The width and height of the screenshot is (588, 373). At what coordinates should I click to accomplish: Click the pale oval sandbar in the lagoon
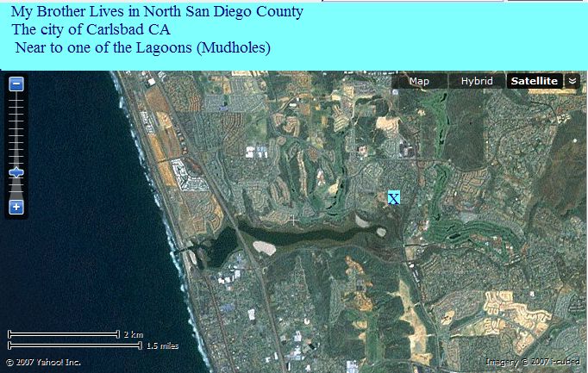pyautogui.click(x=265, y=248)
